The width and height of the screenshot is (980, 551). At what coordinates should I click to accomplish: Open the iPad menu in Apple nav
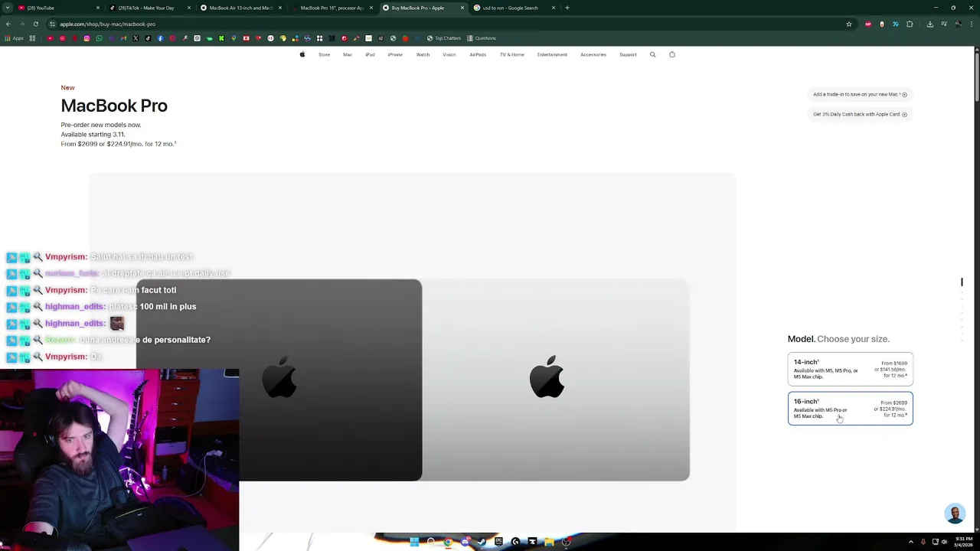pyautogui.click(x=370, y=54)
